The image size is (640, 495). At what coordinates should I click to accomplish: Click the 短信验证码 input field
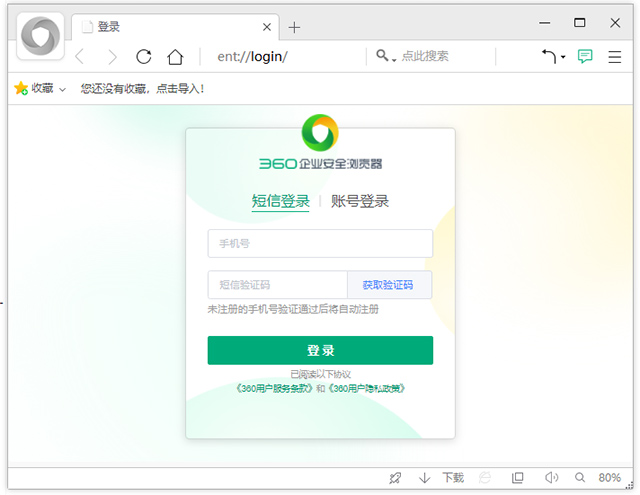[278, 284]
